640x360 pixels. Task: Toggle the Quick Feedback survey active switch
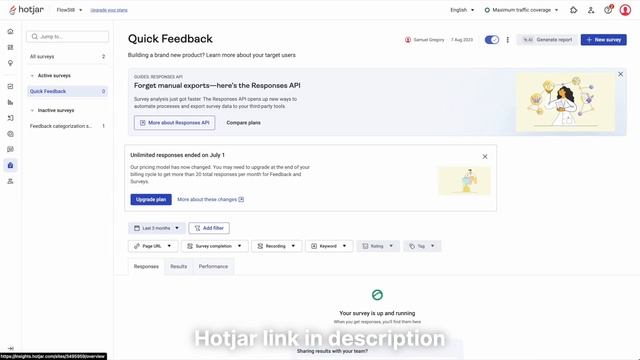click(491, 40)
